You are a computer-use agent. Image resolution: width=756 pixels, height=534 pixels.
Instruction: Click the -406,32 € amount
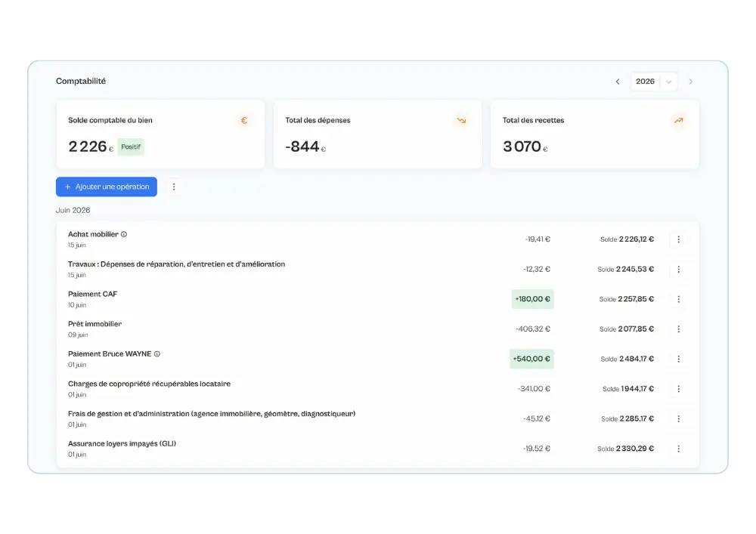[533, 329]
